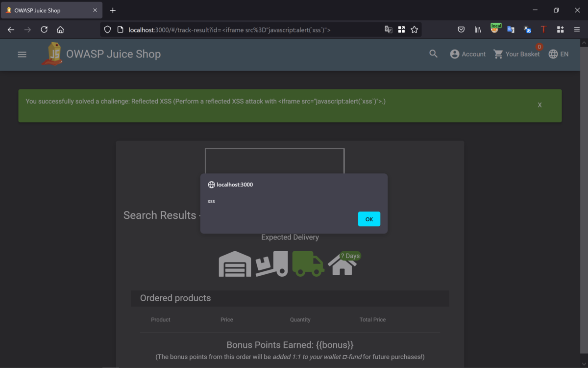The image size is (588, 368).
Task: Click the translate page icon in the address bar
Action: click(389, 29)
